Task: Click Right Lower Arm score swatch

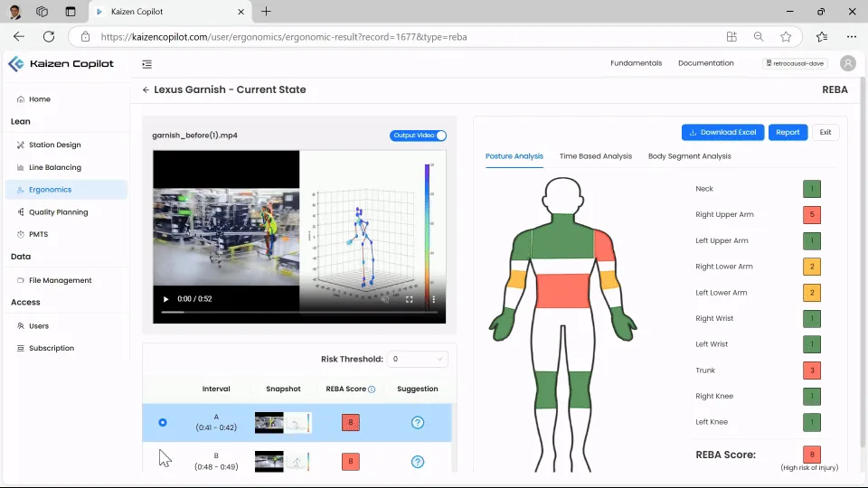Action: 812,267
